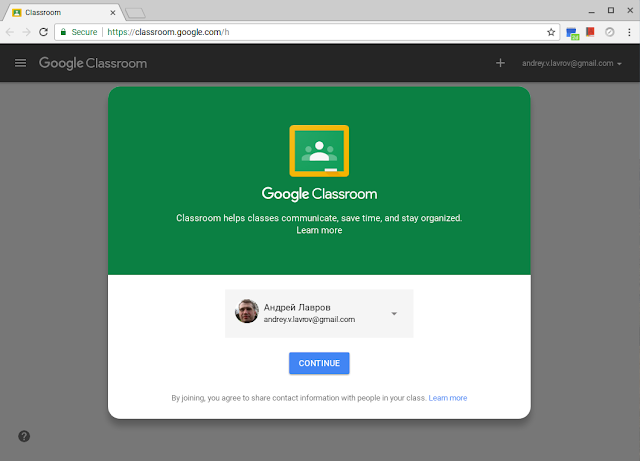Minimize the Chrome window
Screen dimensions: 640x461
(x=591, y=11)
